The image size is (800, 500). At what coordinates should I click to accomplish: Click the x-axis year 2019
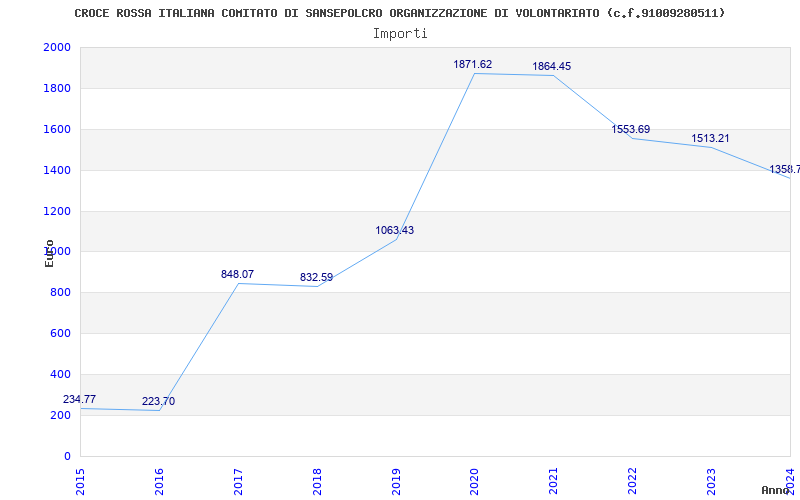click(396, 482)
